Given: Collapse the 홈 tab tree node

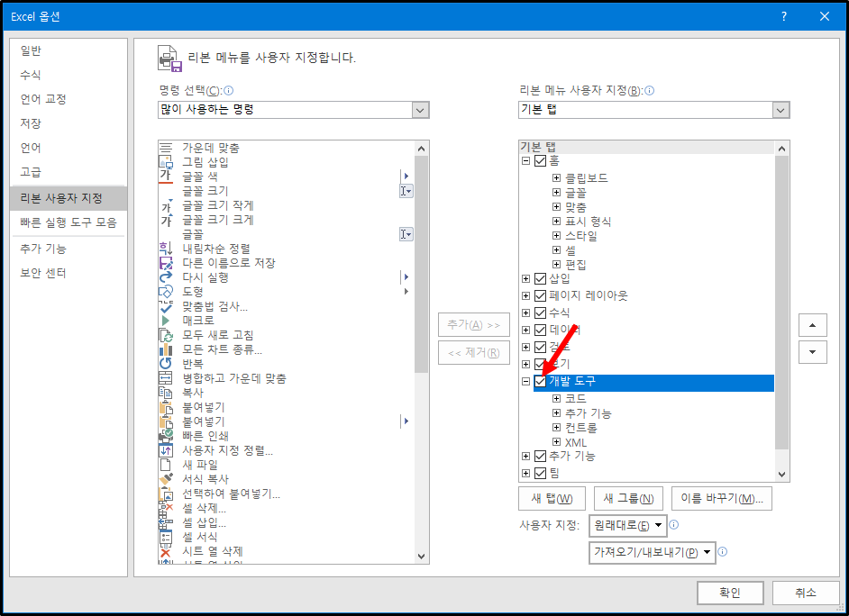Looking at the screenshot, I should tap(525, 160).
